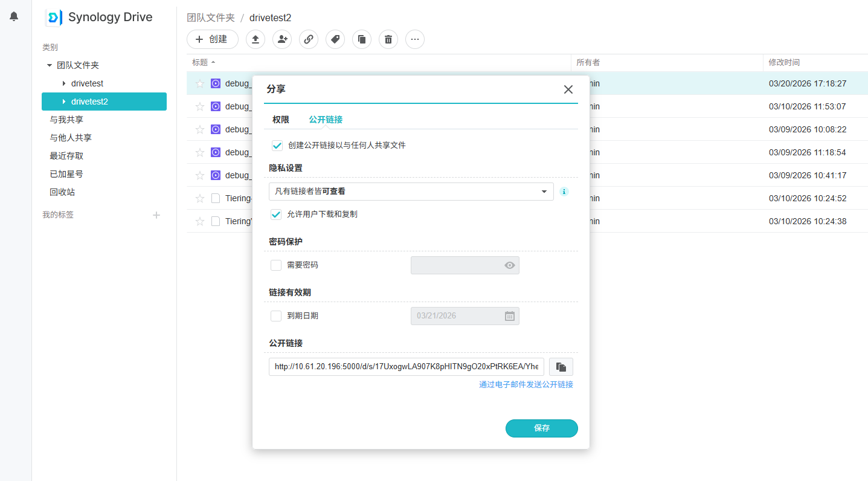Open the 凡有链接者皆可查看 privacy dropdown
The image size is (868, 481).
(411, 192)
